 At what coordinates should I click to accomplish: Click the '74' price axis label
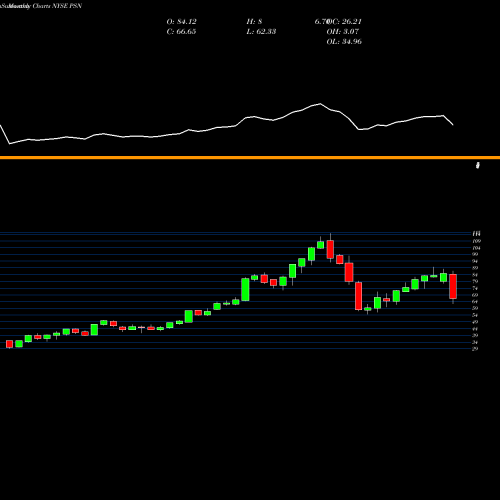click(x=475, y=288)
